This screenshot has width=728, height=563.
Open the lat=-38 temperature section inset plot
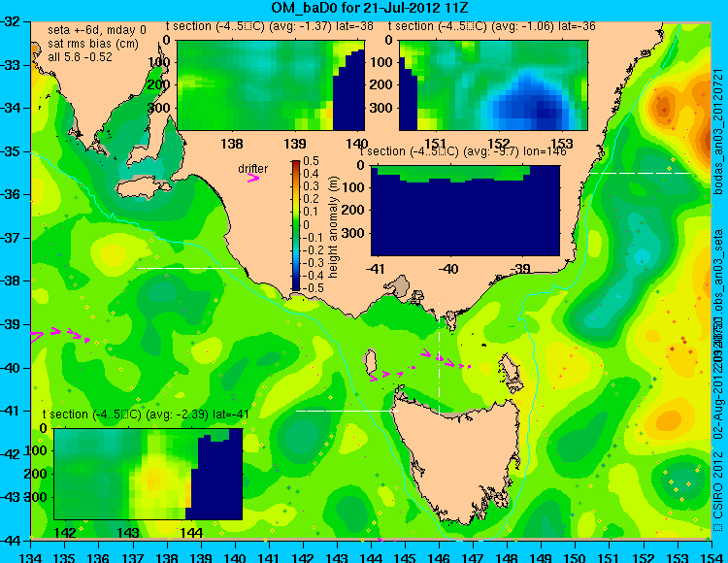[x=271, y=85]
